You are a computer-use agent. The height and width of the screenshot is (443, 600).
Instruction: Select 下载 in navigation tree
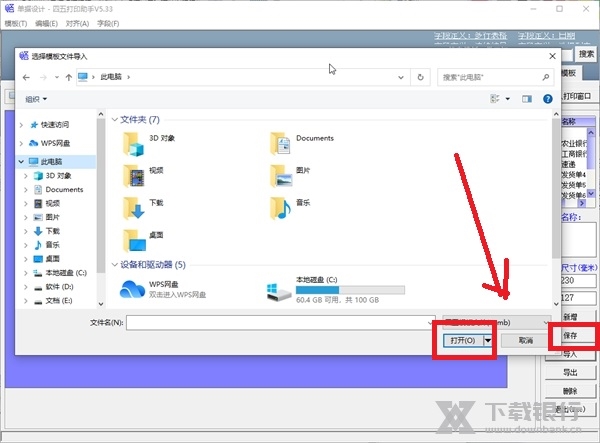point(52,231)
